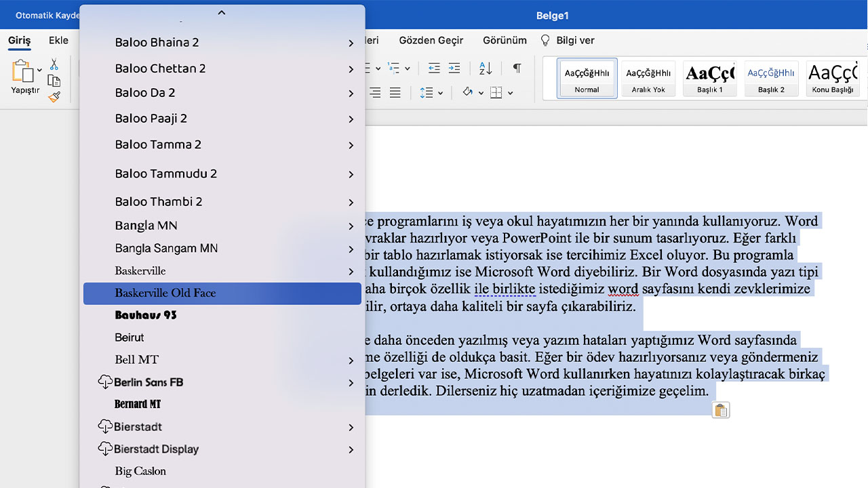Toggle paragraph marks visibility

517,68
